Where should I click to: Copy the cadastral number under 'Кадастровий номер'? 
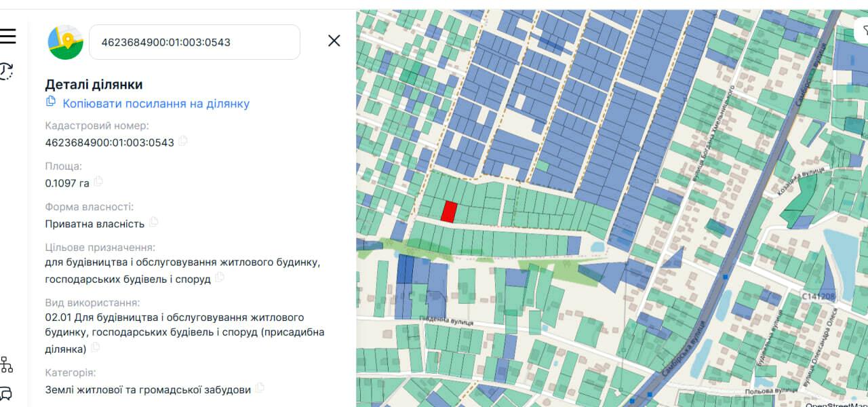pos(183,142)
